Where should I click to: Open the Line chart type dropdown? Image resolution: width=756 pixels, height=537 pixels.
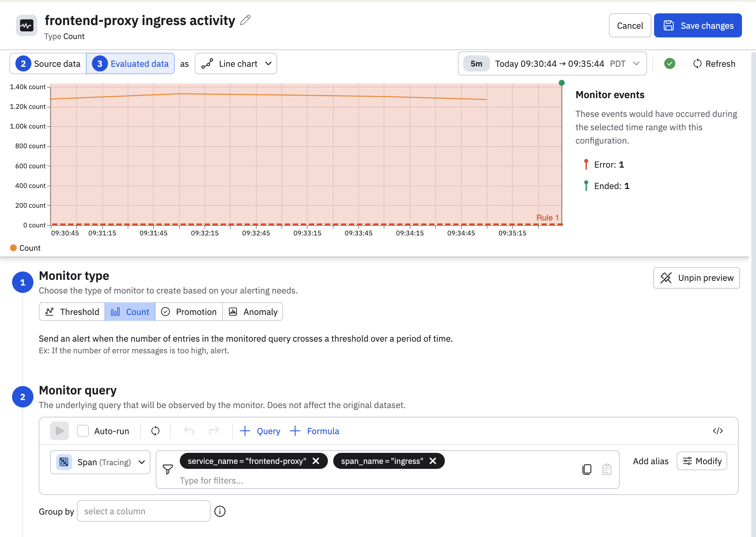tap(236, 63)
